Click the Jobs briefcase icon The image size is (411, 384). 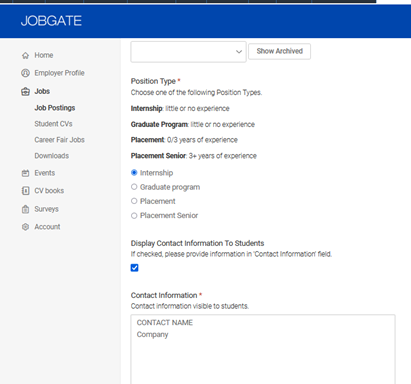(x=25, y=91)
